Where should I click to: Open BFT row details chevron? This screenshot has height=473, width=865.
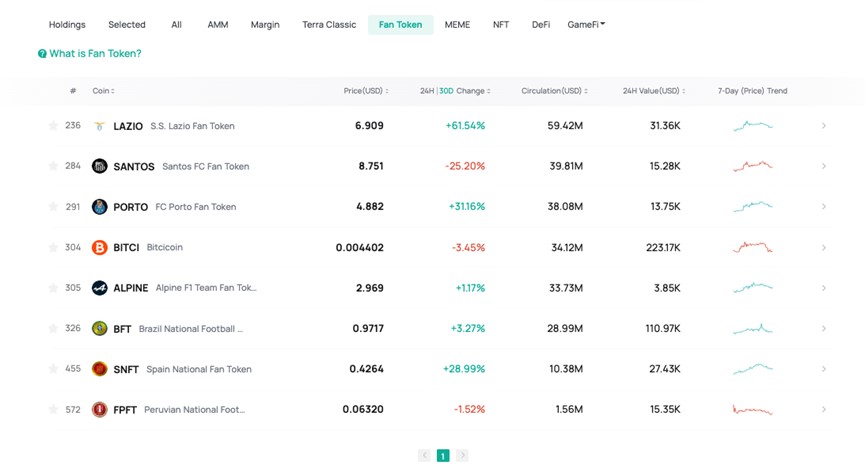[824, 328]
